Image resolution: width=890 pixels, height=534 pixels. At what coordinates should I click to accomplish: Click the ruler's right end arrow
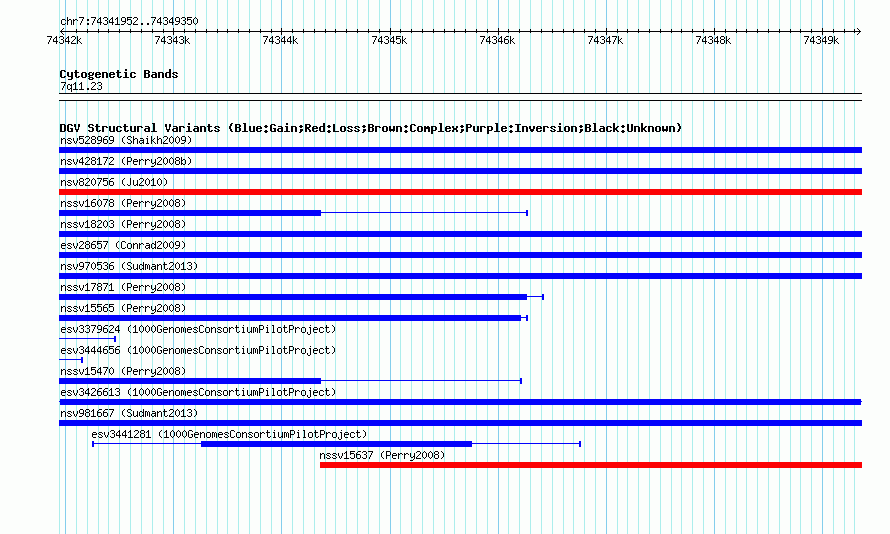(859, 31)
